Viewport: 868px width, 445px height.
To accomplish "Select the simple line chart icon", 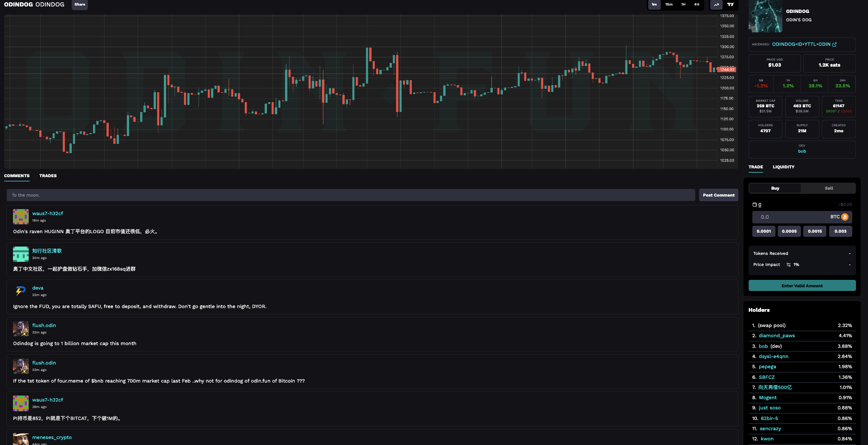I will click(716, 5).
